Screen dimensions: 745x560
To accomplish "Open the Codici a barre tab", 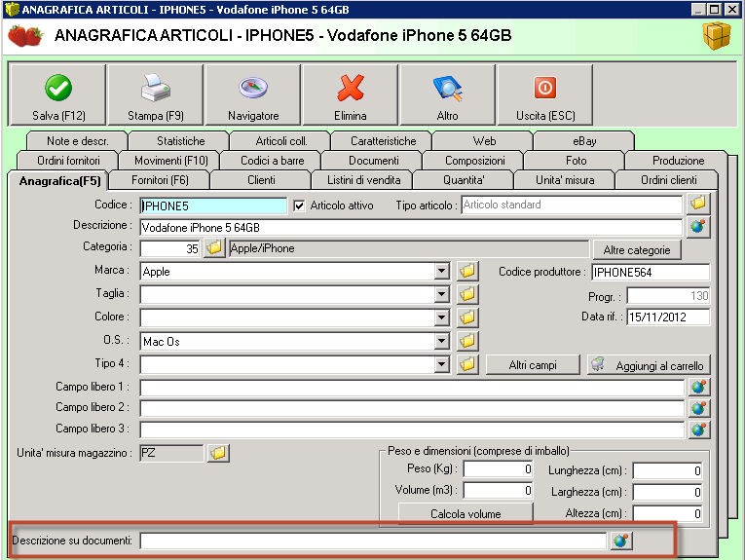I will click(x=273, y=161).
